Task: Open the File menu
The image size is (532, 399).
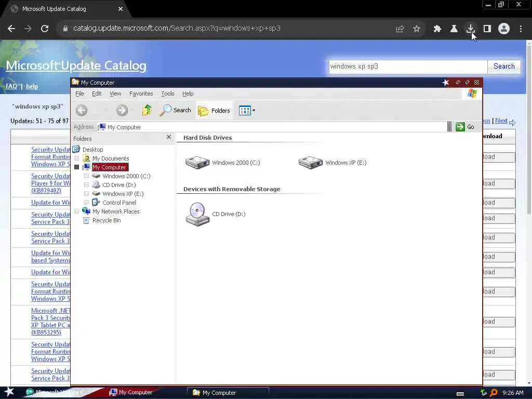Action: tap(79, 94)
